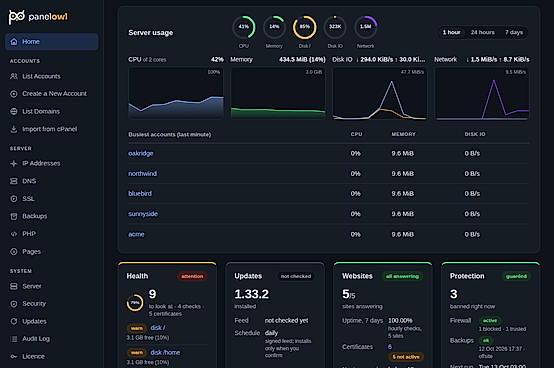Click the Import from cPanel download icon
Viewport: 554px width, 368px height.
pyautogui.click(x=14, y=129)
